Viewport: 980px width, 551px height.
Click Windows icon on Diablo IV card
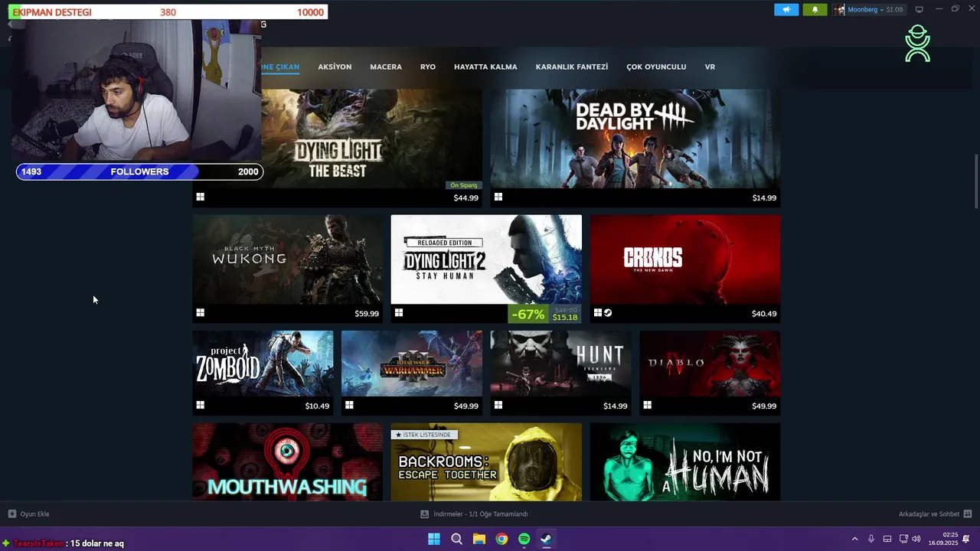(648, 405)
